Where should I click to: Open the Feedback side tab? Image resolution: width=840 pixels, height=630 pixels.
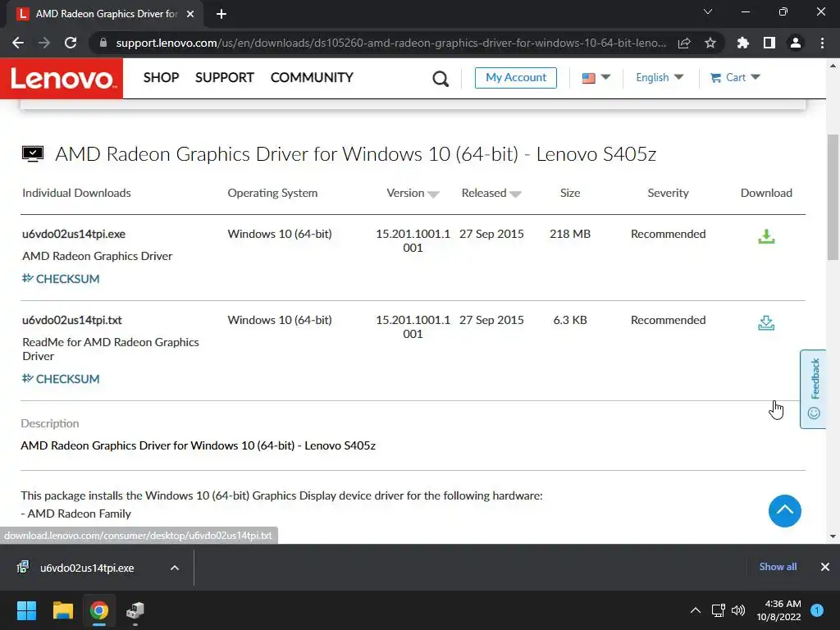click(x=813, y=389)
